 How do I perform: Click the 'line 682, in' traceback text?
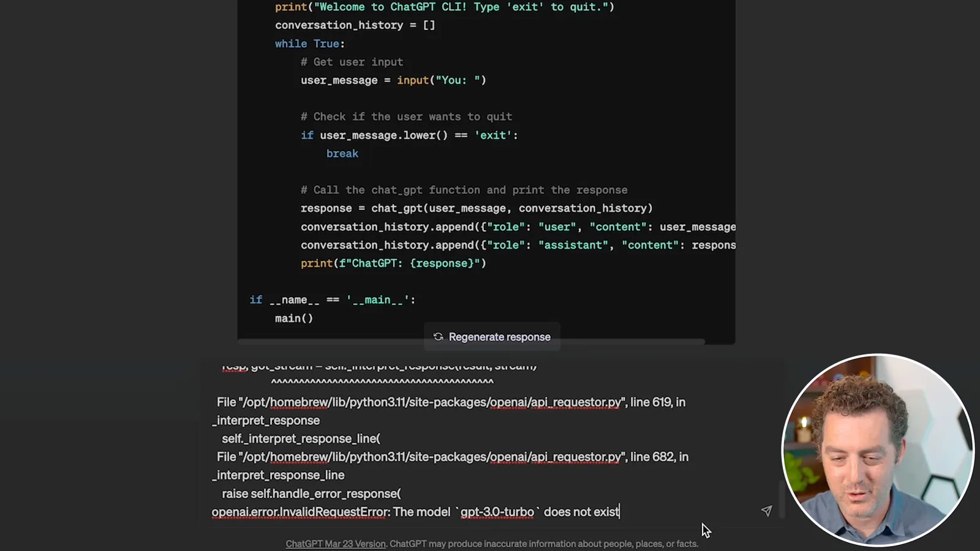pos(660,457)
